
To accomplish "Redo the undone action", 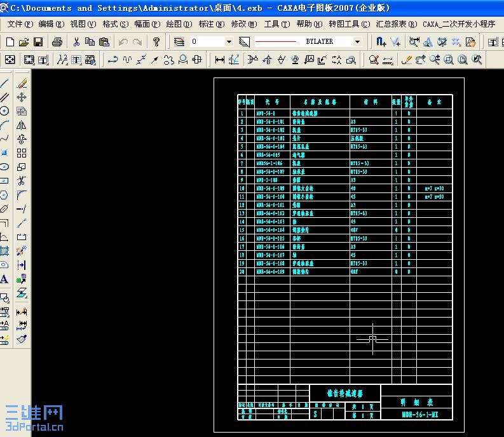I will click(137, 42).
